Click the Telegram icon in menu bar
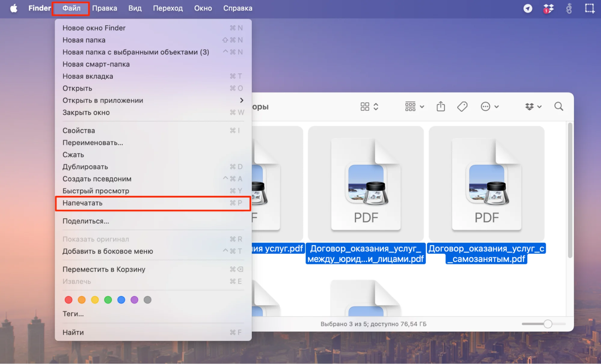The image size is (601, 364). point(528,8)
